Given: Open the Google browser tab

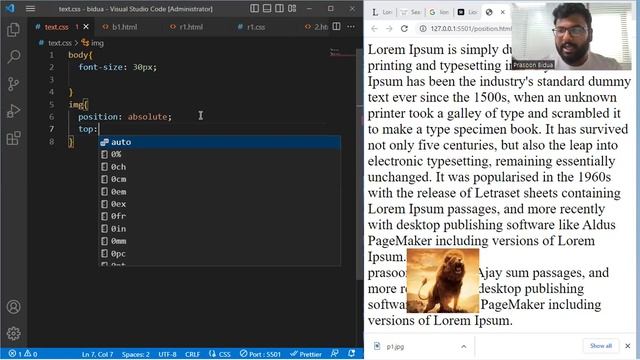Looking at the screenshot, I should [439, 12].
